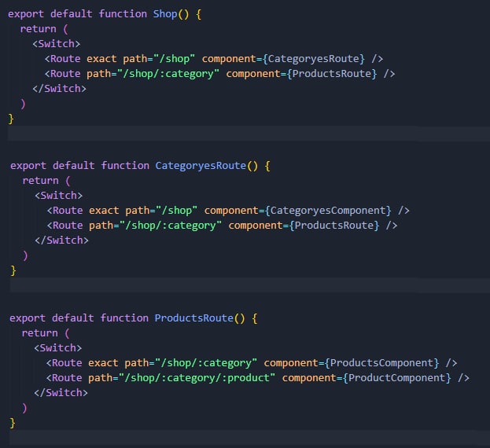This screenshot has width=490, height=448.
Task: Click the ProductsComponent component value
Action: point(381,363)
